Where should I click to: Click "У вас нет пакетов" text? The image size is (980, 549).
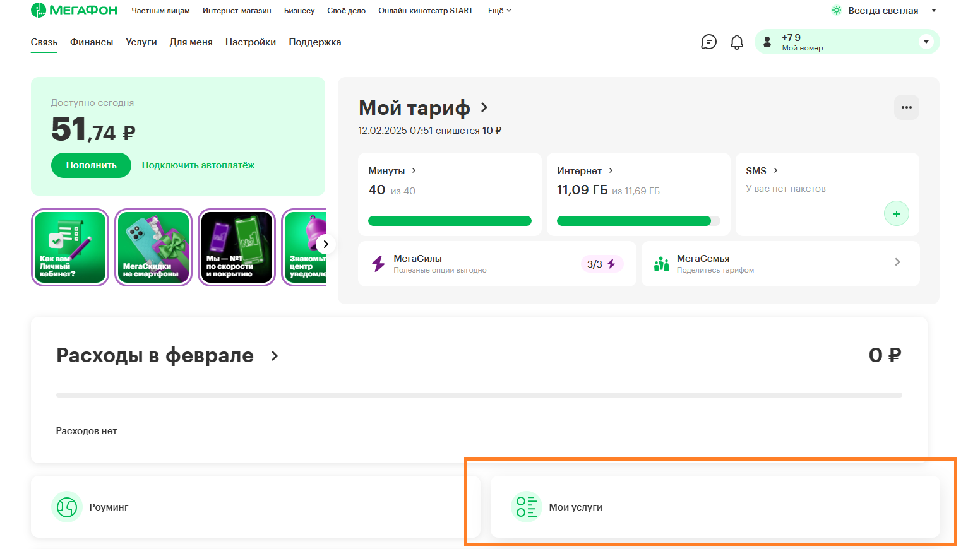(x=786, y=189)
